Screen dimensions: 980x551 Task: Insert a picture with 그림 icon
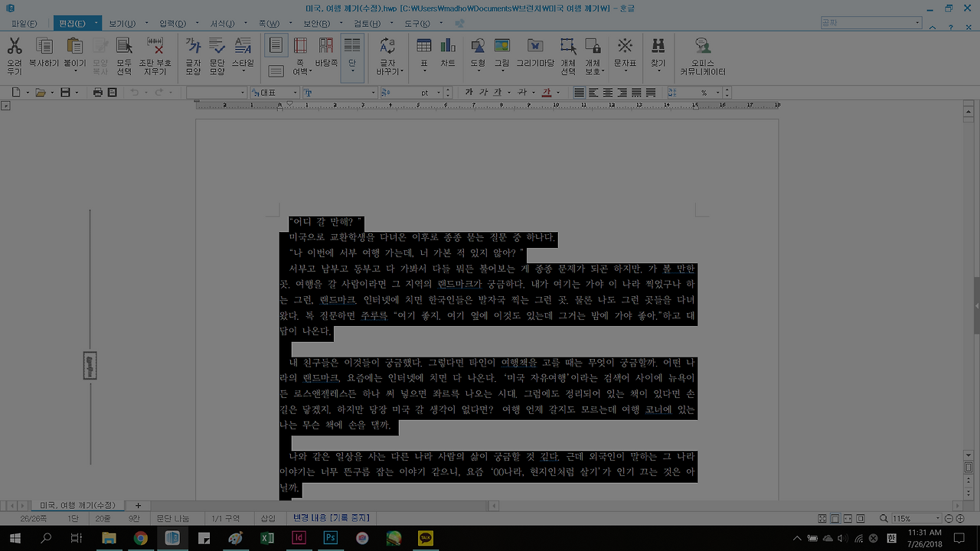[x=502, y=46]
